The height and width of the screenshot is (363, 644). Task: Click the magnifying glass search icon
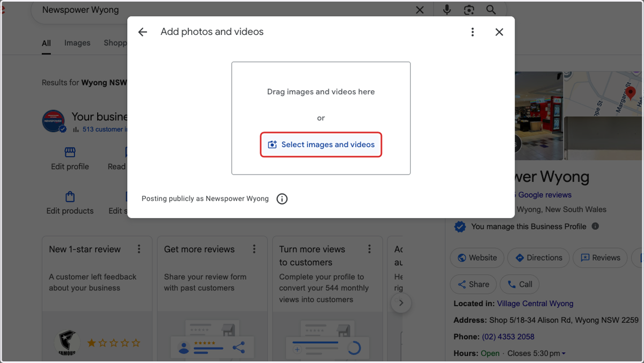[x=491, y=10]
